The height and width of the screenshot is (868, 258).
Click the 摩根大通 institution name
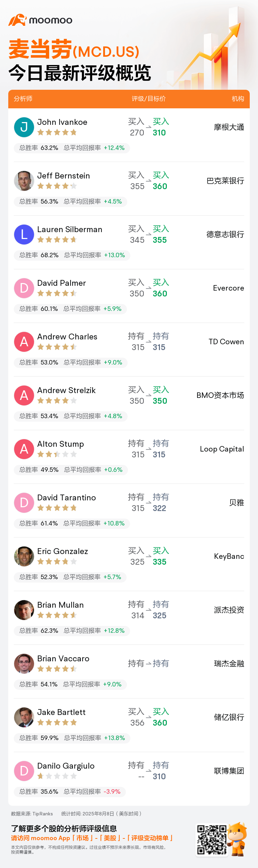pos(229,127)
